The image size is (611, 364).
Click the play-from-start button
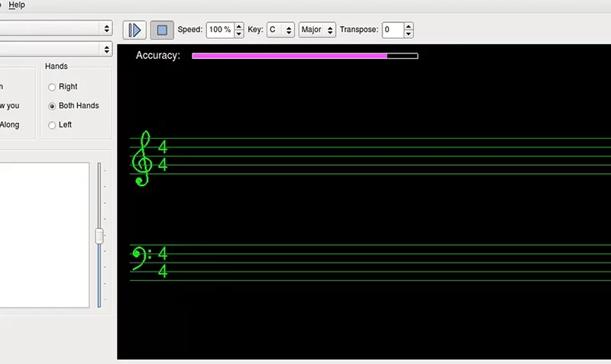coord(134,30)
